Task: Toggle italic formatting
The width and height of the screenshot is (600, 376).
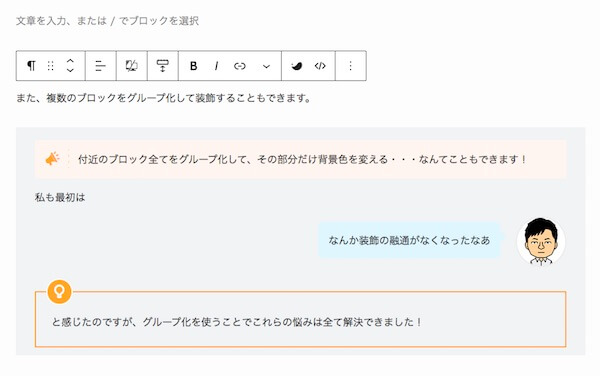Action: click(x=216, y=66)
